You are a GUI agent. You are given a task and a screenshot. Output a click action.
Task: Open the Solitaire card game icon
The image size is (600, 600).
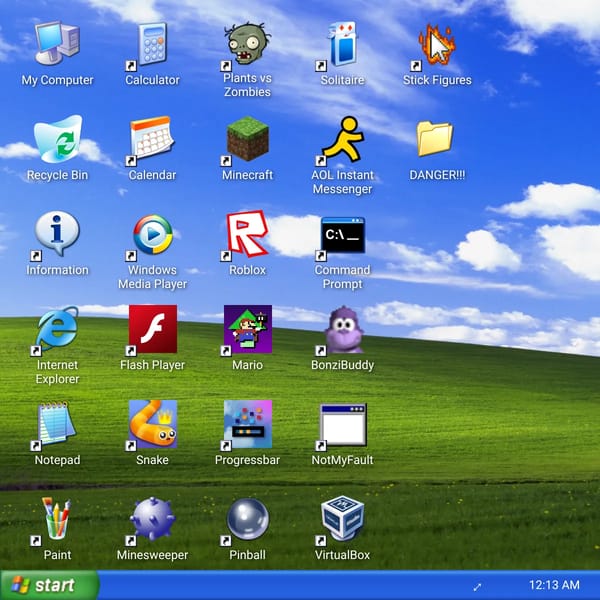342,44
